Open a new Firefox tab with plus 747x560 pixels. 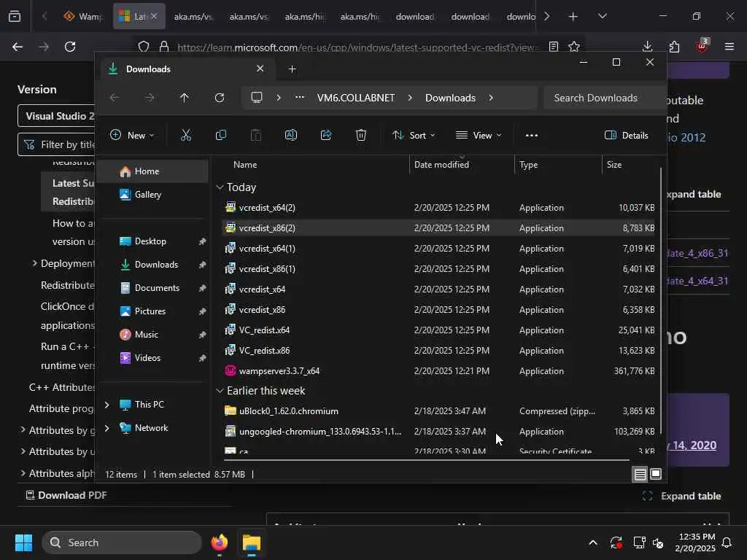click(573, 17)
